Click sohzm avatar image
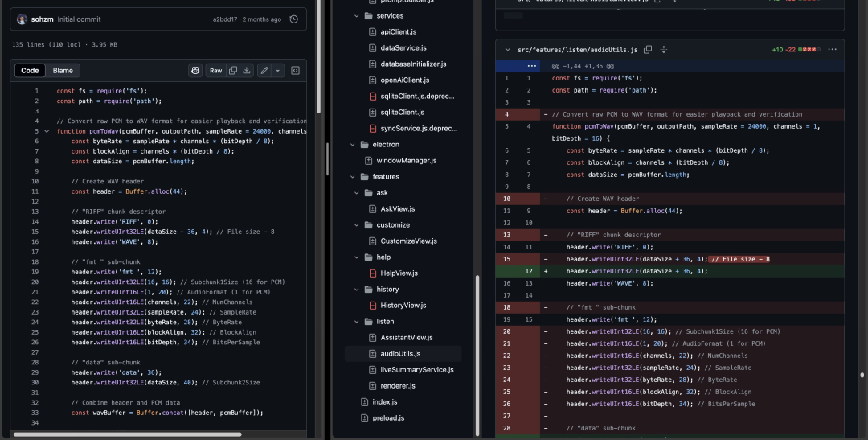 [x=23, y=19]
